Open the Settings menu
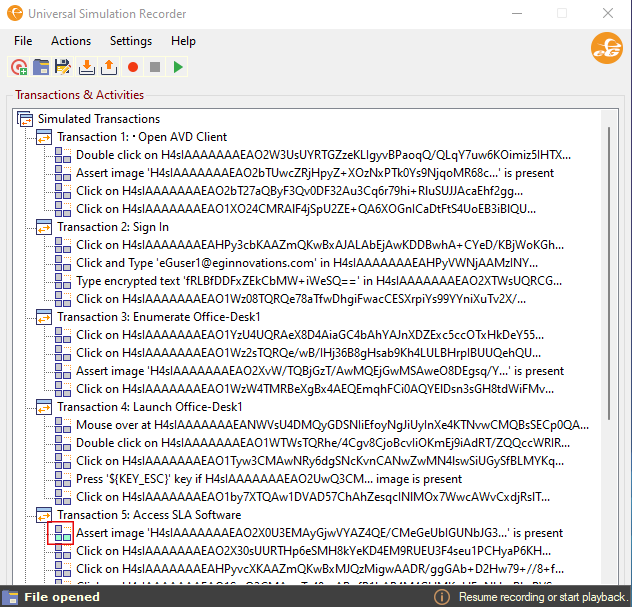Viewport: 632px width, 607px height. pyautogui.click(x=131, y=41)
